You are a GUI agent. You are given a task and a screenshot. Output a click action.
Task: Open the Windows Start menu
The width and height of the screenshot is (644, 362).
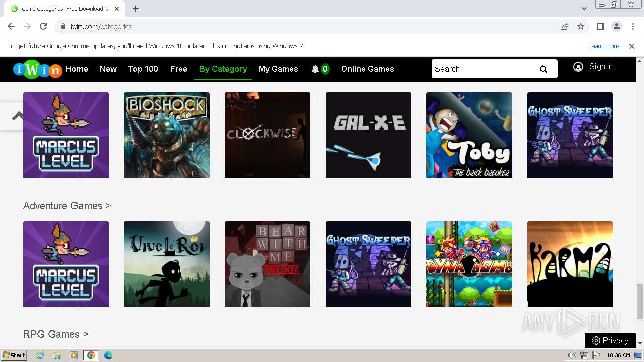[x=14, y=355]
